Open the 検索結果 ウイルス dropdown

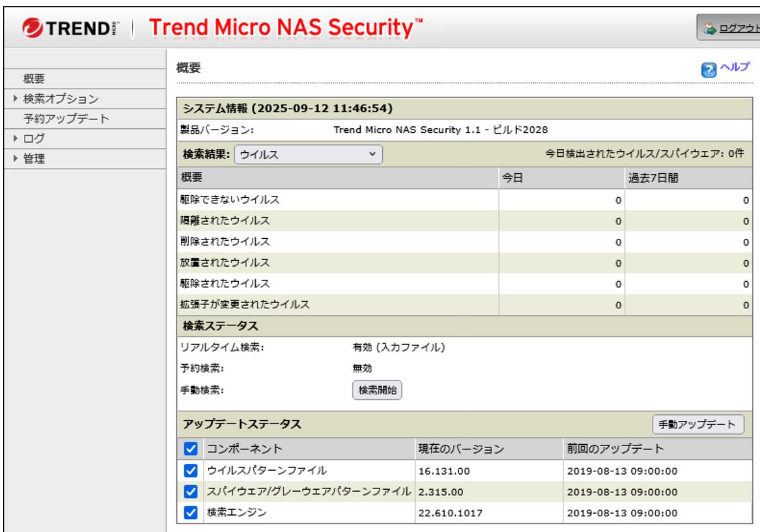coord(309,154)
